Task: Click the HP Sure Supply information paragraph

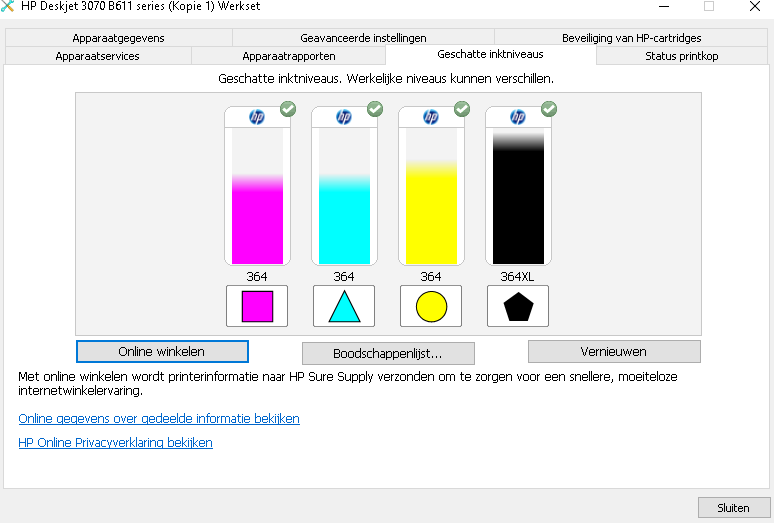Action: 348,383
